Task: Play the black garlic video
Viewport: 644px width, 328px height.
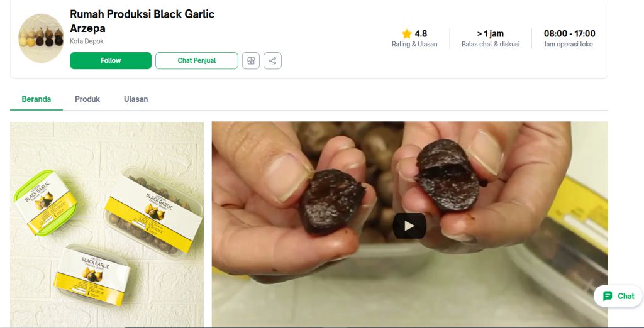Action: pos(409,226)
